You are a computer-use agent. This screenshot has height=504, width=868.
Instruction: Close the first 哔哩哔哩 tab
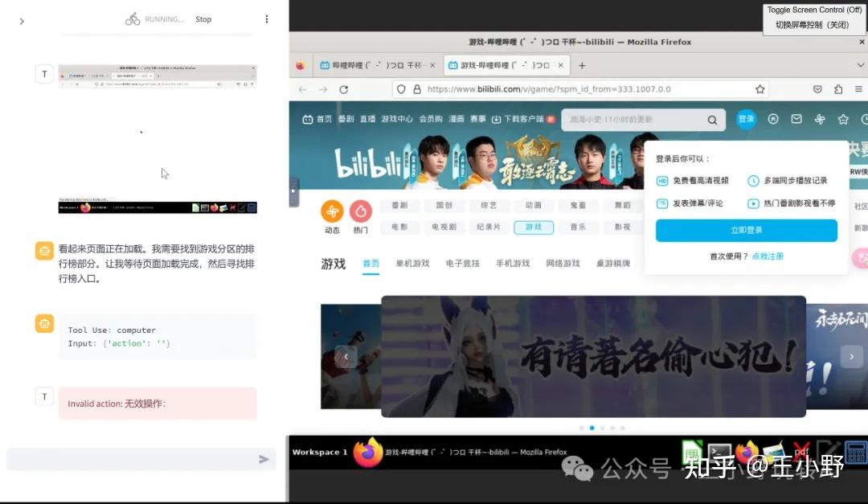click(432, 65)
